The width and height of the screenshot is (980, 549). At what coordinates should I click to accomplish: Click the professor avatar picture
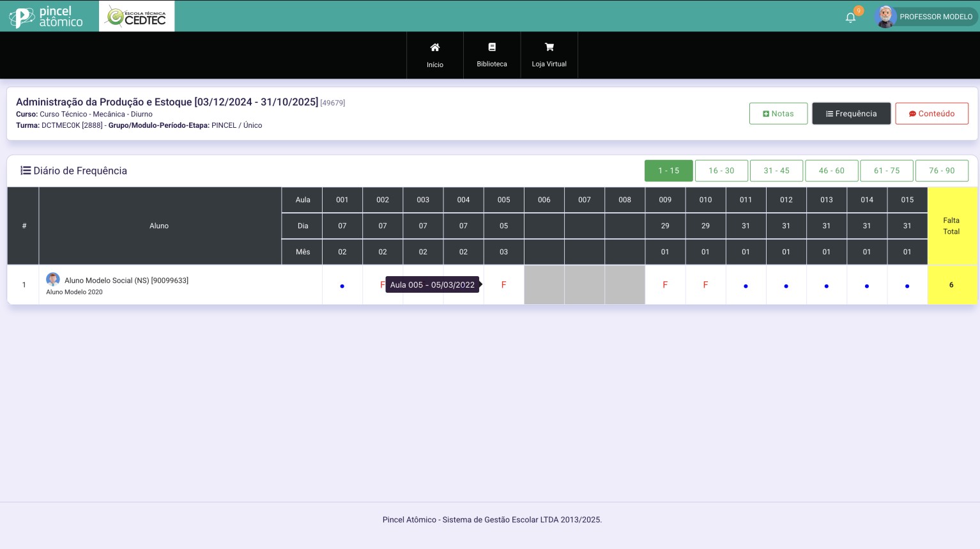pyautogui.click(x=885, y=17)
